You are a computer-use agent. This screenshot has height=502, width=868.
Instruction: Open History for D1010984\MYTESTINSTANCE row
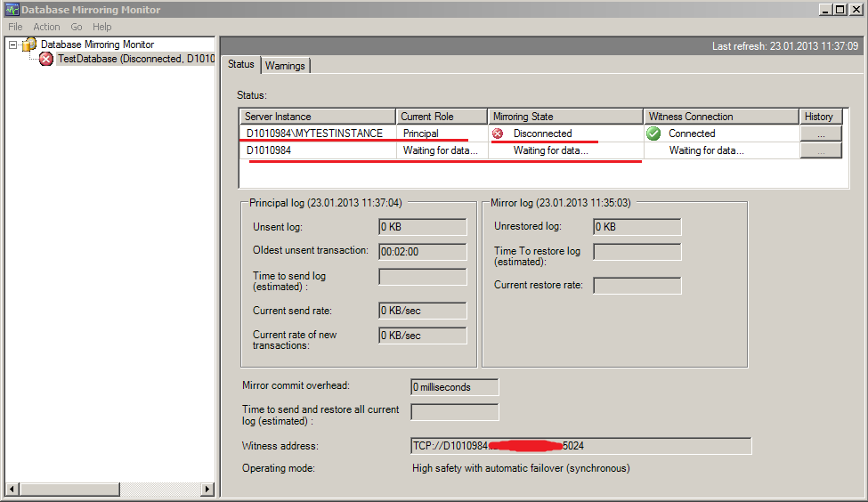[x=820, y=134]
